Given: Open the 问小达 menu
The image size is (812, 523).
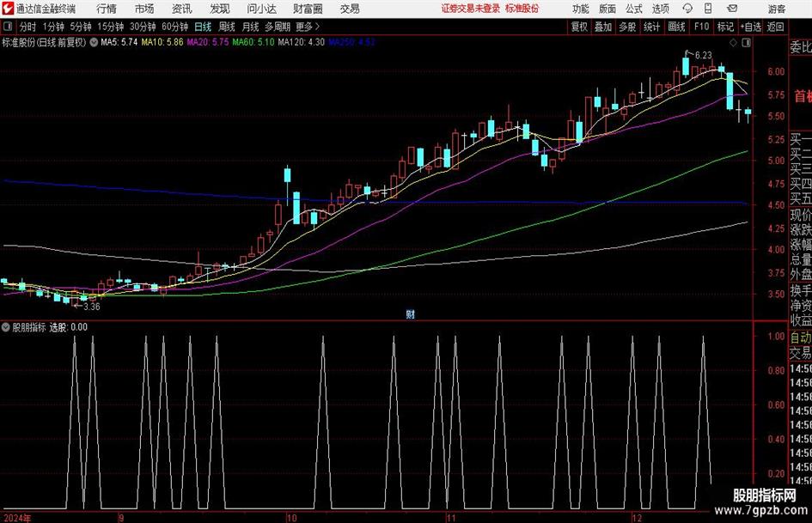Looking at the screenshot, I should coord(261,9).
